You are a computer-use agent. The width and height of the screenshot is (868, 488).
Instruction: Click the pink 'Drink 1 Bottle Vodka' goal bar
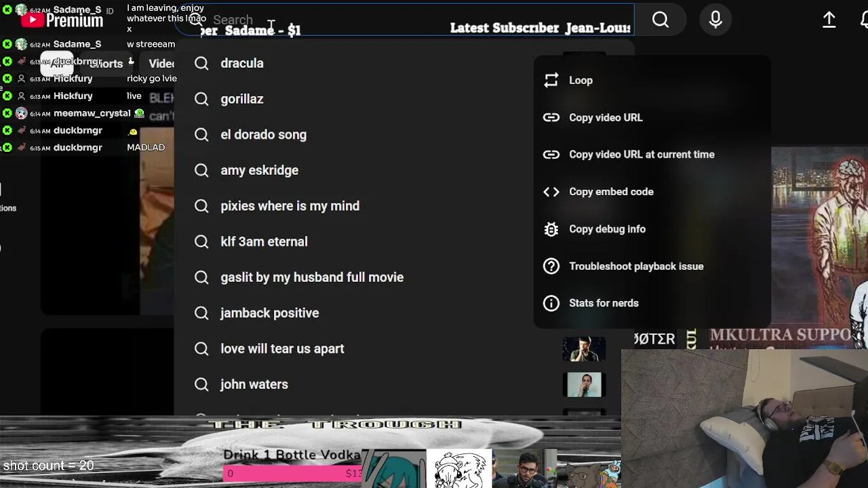tap(293, 474)
